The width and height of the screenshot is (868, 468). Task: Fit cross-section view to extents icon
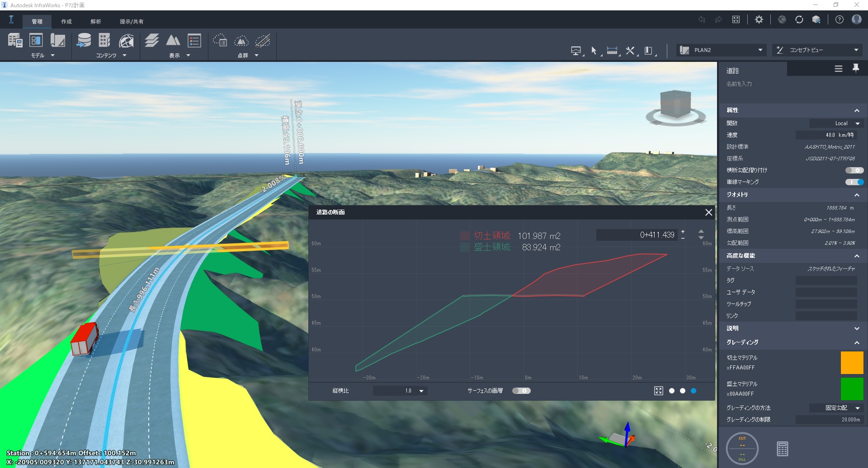659,391
